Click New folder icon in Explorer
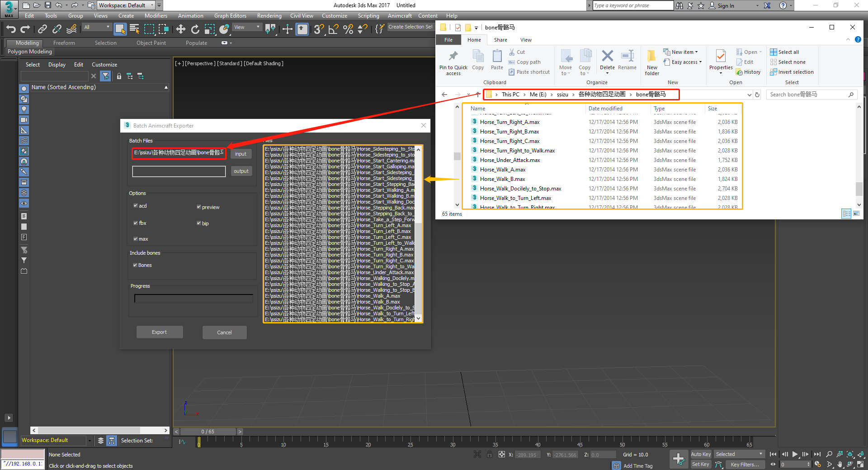The width and height of the screenshot is (868, 470). (652, 62)
